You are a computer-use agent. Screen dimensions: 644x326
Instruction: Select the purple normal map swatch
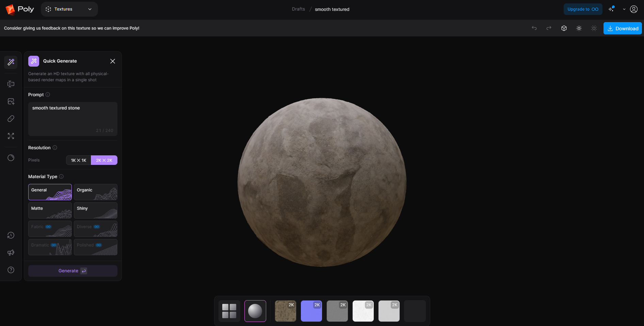pyautogui.click(x=311, y=311)
